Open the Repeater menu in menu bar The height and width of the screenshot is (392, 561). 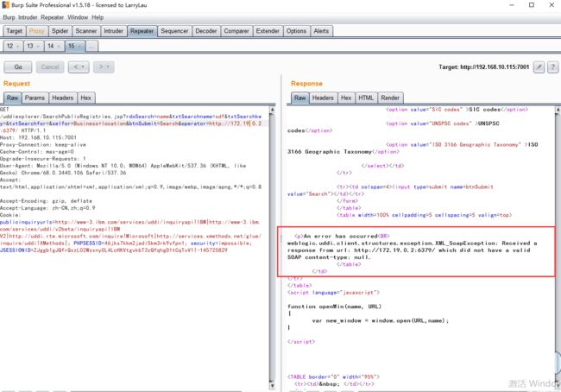pyautogui.click(x=53, y=17)
